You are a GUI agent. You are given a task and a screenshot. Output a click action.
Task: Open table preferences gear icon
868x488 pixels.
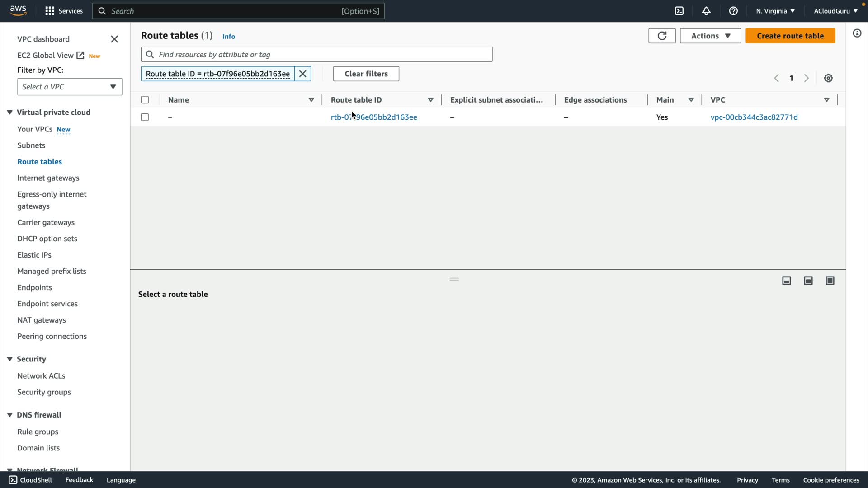click(828, 78)
